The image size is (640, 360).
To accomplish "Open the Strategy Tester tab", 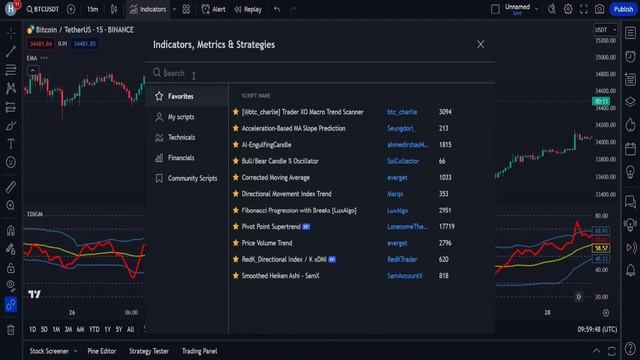I will coord(149,351).
